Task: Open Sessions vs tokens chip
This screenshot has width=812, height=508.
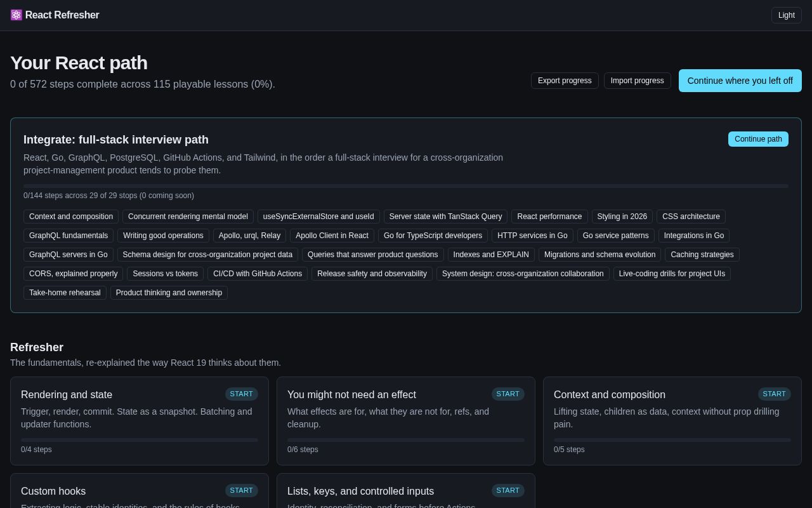Action: 165,274
